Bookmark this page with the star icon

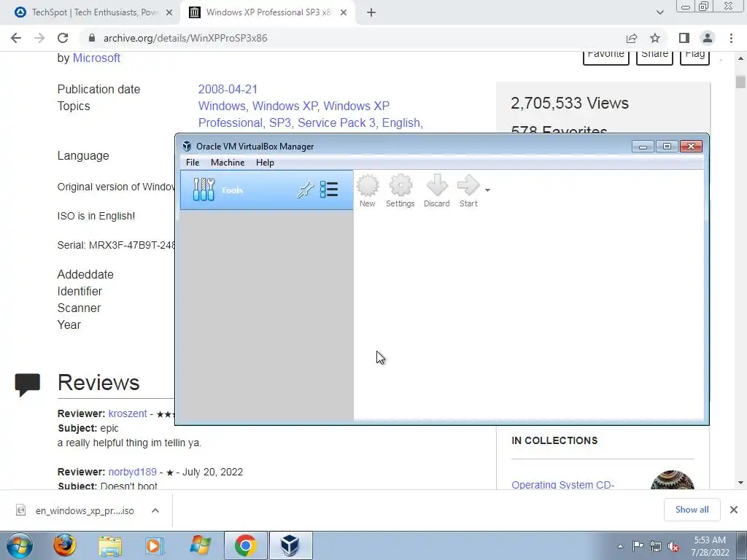point(655,38)
